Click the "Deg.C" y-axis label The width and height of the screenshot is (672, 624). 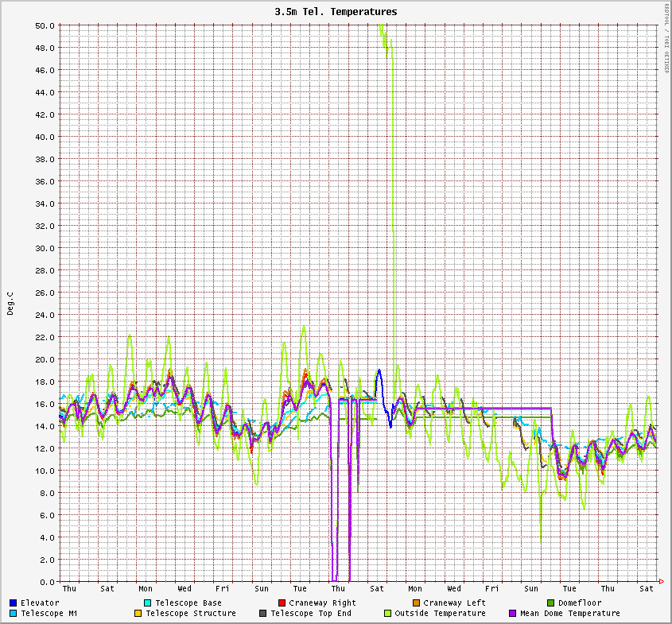click(x=11, y=304)
